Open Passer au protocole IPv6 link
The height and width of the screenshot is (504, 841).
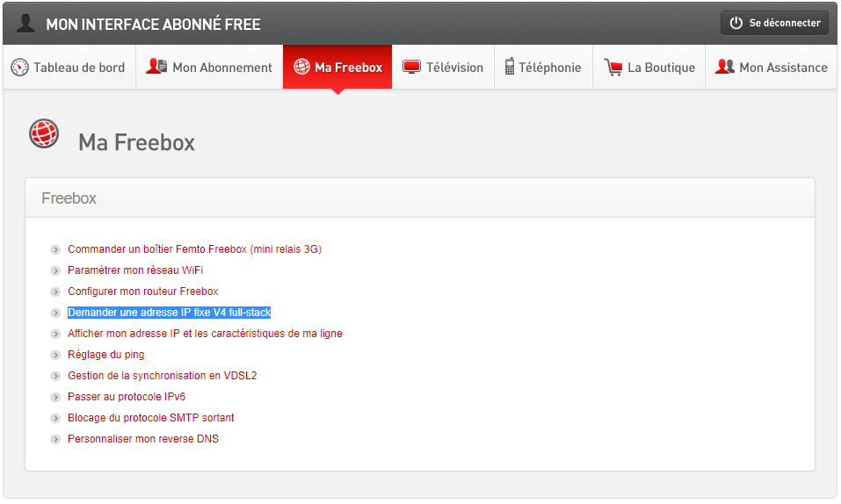(x=127, y=397)
